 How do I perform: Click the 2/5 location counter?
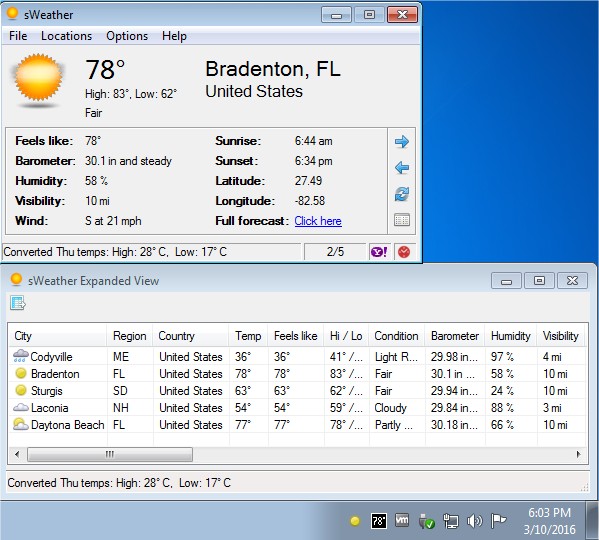pyautogui.click(x=335, y=252)
